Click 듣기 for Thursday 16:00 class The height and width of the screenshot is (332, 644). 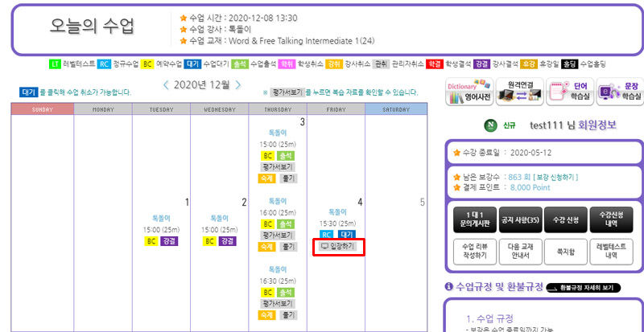tap(287, 248)
